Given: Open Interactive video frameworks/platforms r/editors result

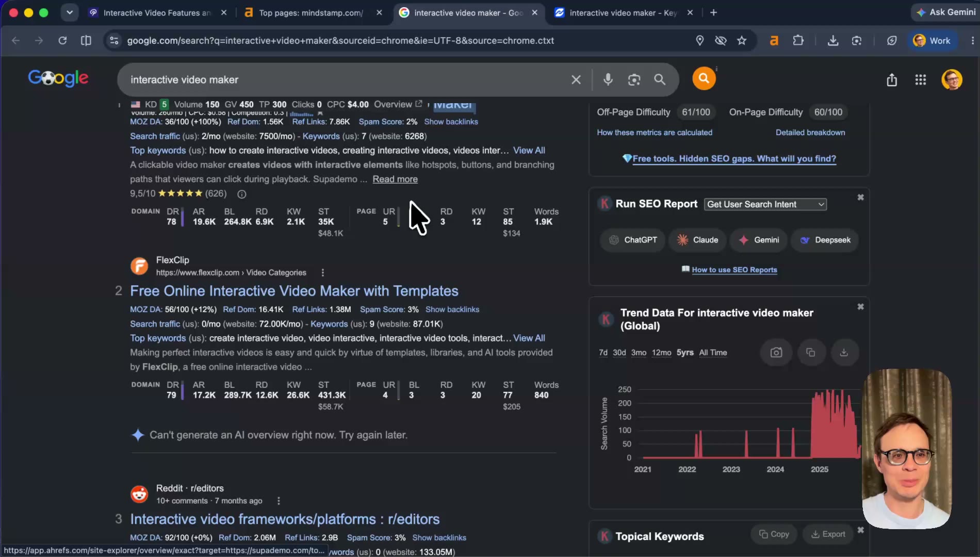Looking at the screenshot, I should (x=285, y=519).
